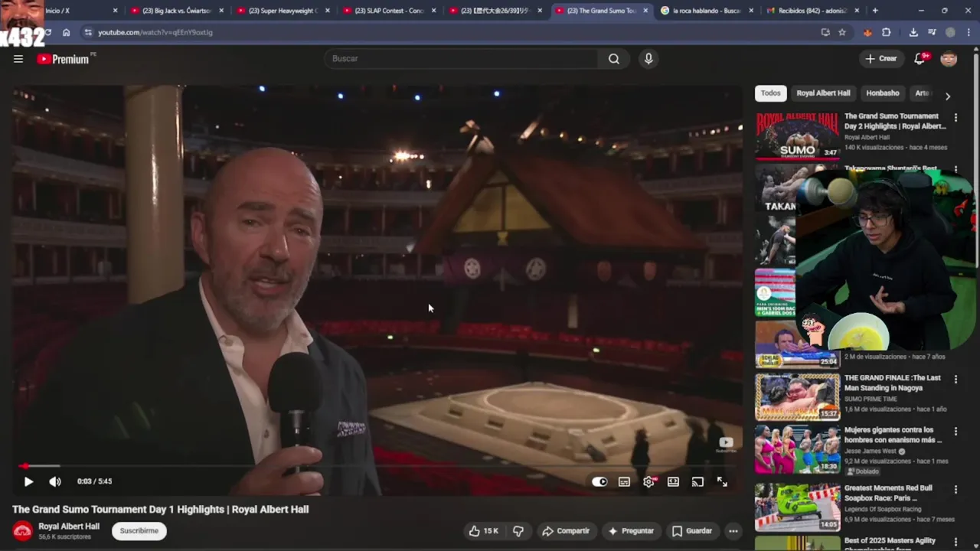Open options for Best of 2025 Masters Agility

point(955,542)
